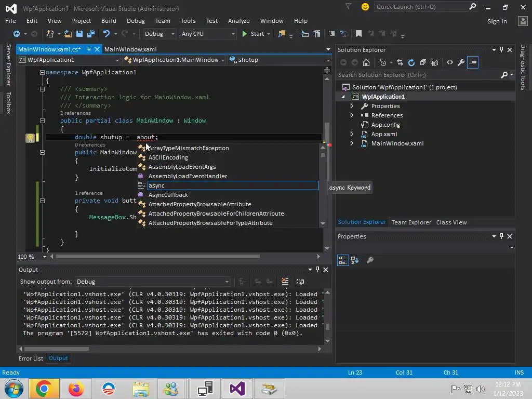Viewport: 532px width, 399px height.
Task: Expand the Properties node in Solution Explorer
Action: [352, 106]
